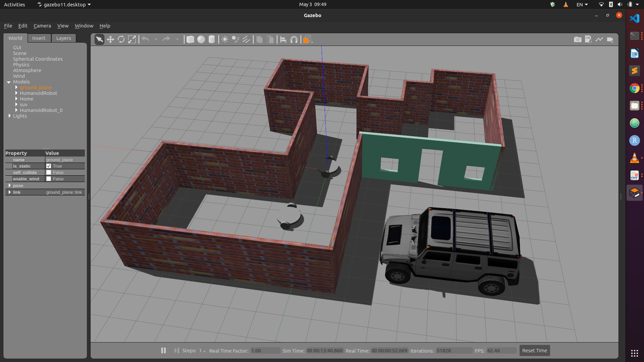Insert a sphere shape

tap(201, 40)
